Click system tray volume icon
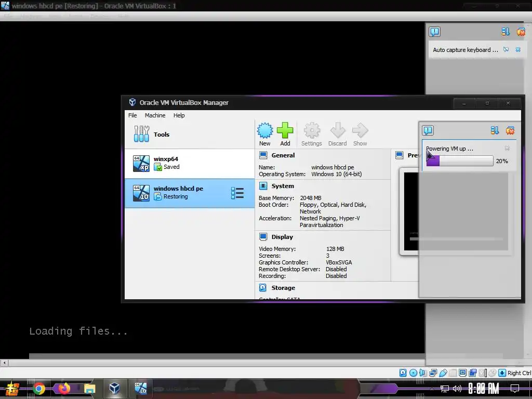The height and width of the screenshot is (399, 532). [457, 389]
